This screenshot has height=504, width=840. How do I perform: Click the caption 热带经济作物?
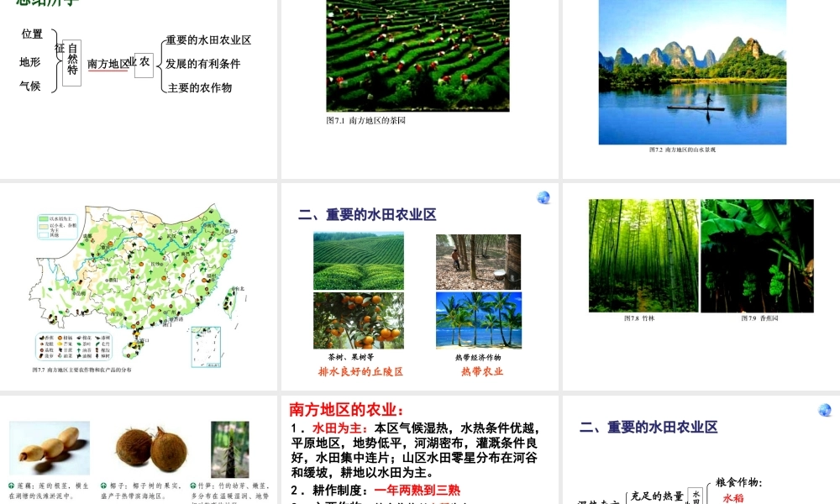click(478, 357)
